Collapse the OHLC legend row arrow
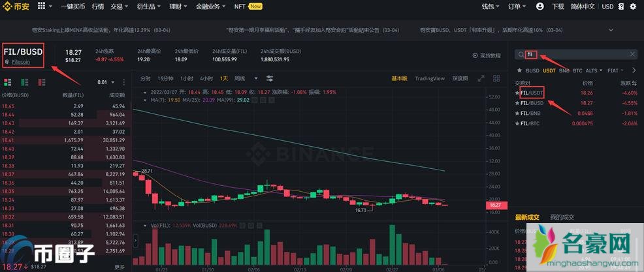 click(x=144, y=91)
